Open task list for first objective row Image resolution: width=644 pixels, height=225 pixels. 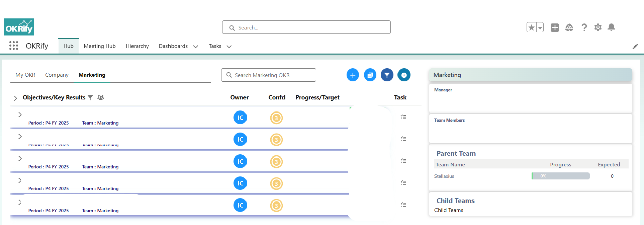point(403,117)
